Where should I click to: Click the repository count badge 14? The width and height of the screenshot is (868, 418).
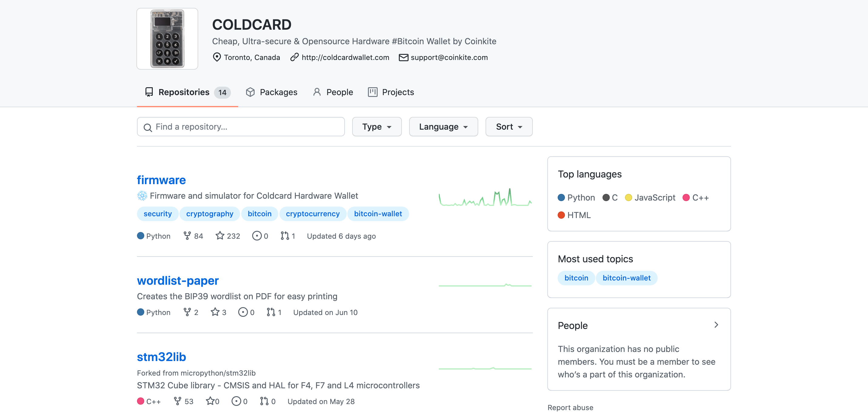222,93
